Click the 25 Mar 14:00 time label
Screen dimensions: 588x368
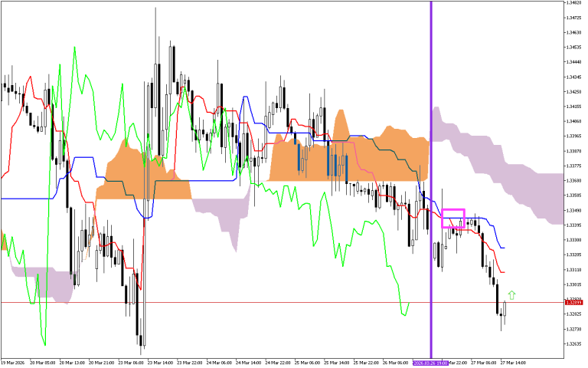coord(337,363)
